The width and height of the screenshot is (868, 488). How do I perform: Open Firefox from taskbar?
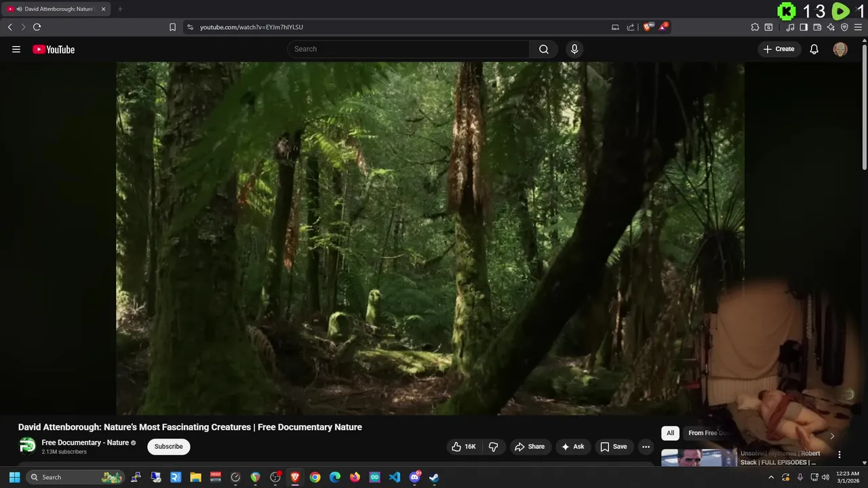point(355,477)
